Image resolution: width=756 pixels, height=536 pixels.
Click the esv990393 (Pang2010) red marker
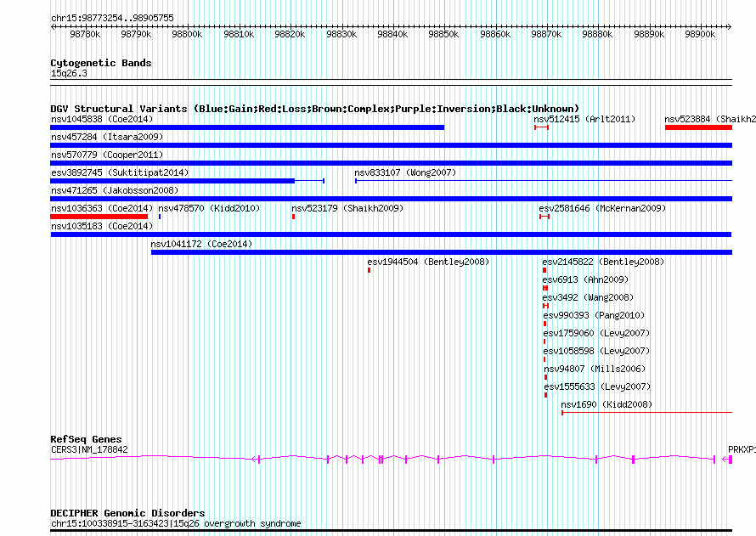coord(544,324)
